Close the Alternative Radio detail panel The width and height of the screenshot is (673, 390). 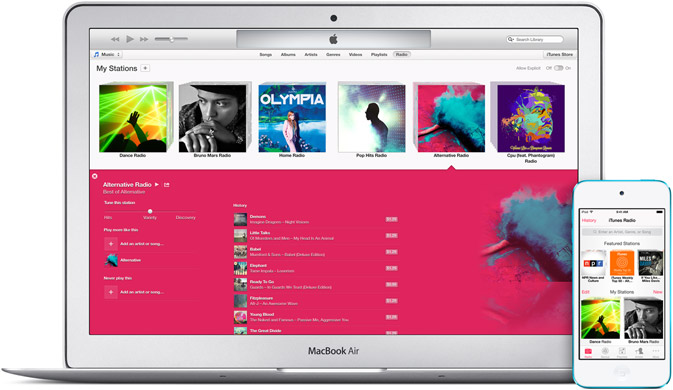94,176
